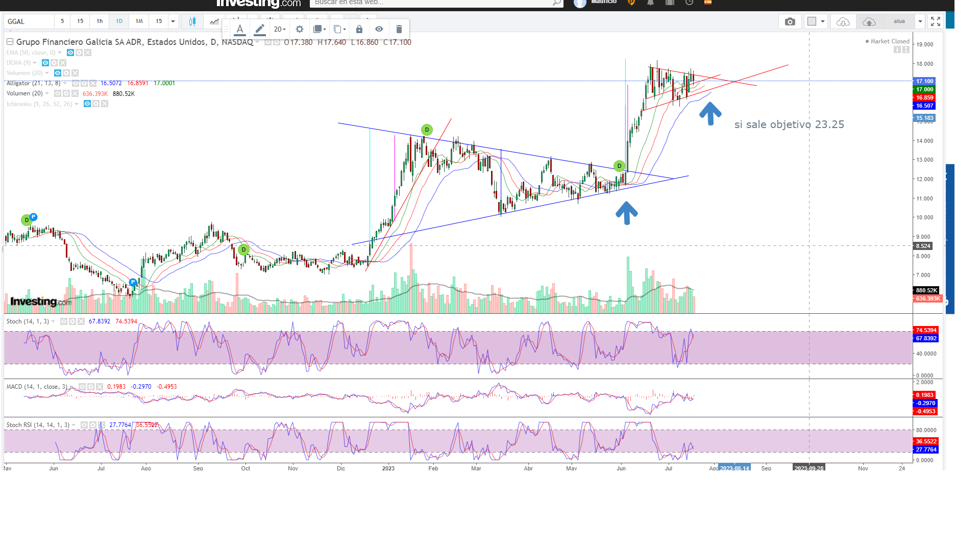Open the font size 20 dropdown
The height and width of the screenshot is (551, 980).
tap(280, 29)
